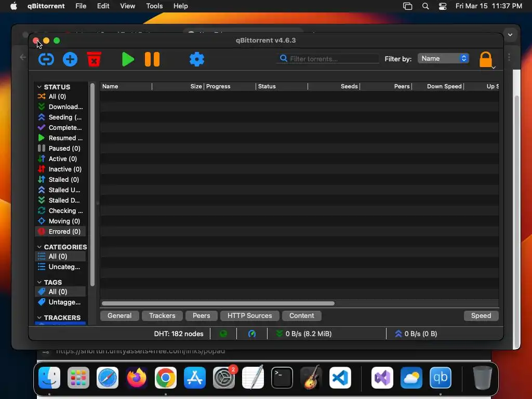The height and width of the screenshot is (399, 532).
Task: Collapse the TAGS section
Action: (x=39, y=282)
